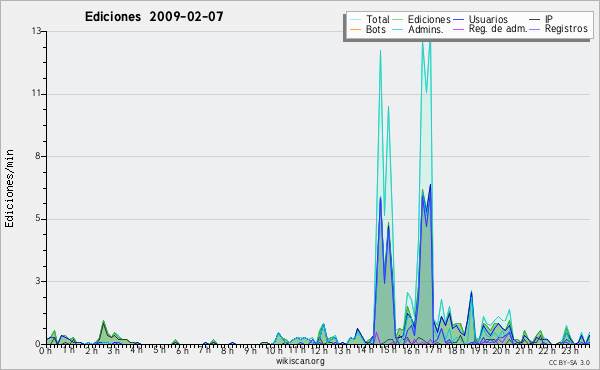Click the 13 value on the y-axis
This screenshot has width=600, height=370.
[x=36, y=31]
